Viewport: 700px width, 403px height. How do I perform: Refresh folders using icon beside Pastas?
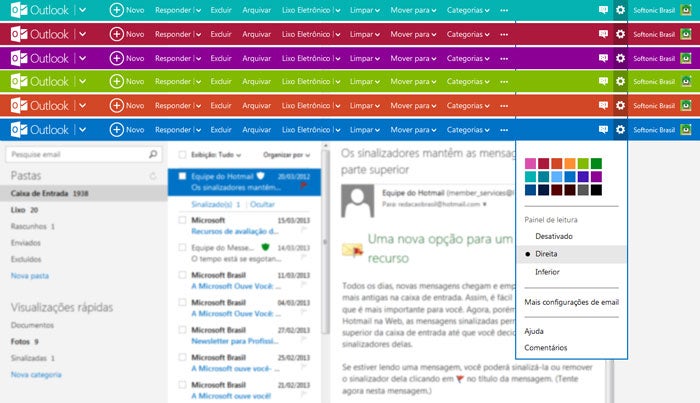(153, 176)
